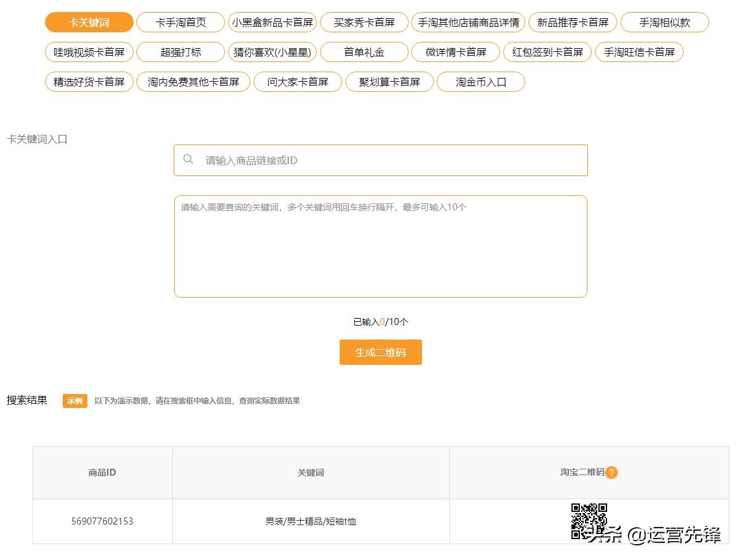Open the help icon next to 淘宝二维码
The width and height of the screenshot is (737, 560).
(612, 472)
